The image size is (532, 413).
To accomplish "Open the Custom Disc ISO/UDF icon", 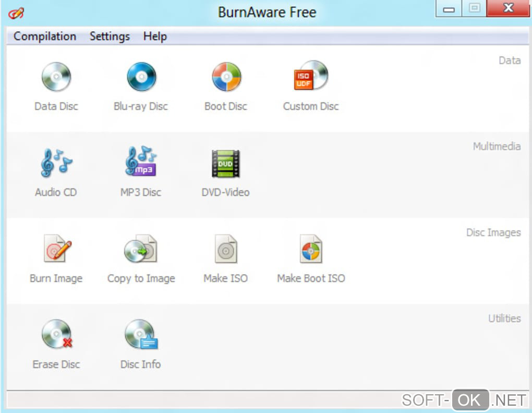I will (311, 75).
